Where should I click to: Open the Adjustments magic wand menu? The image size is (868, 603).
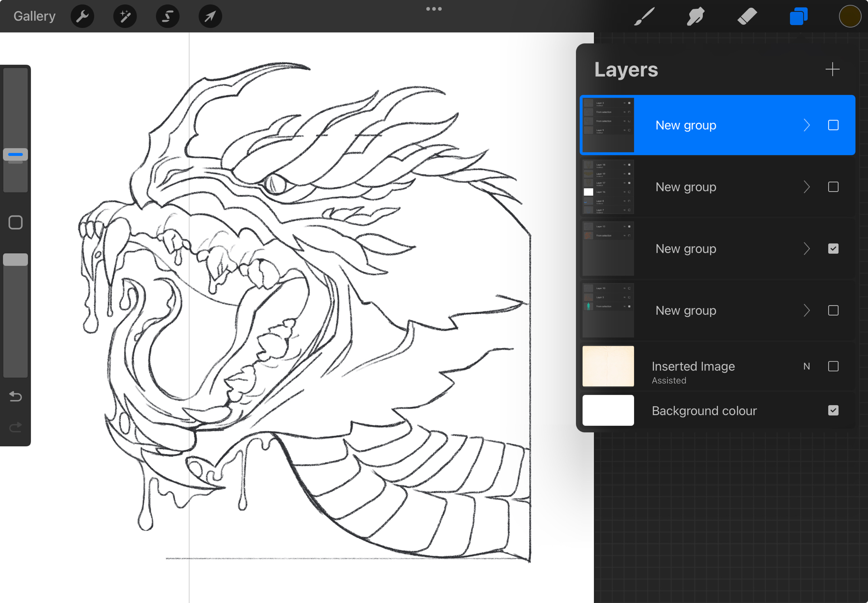click(125, 16)
